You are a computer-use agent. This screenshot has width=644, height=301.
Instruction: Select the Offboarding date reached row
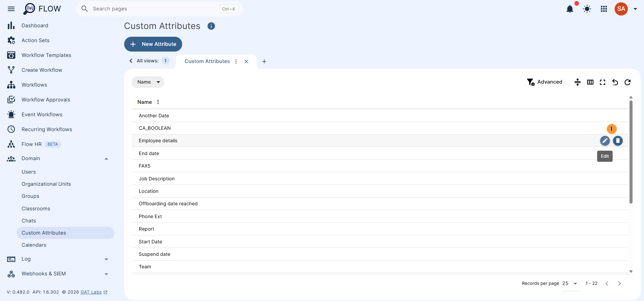tap(380, 204)
